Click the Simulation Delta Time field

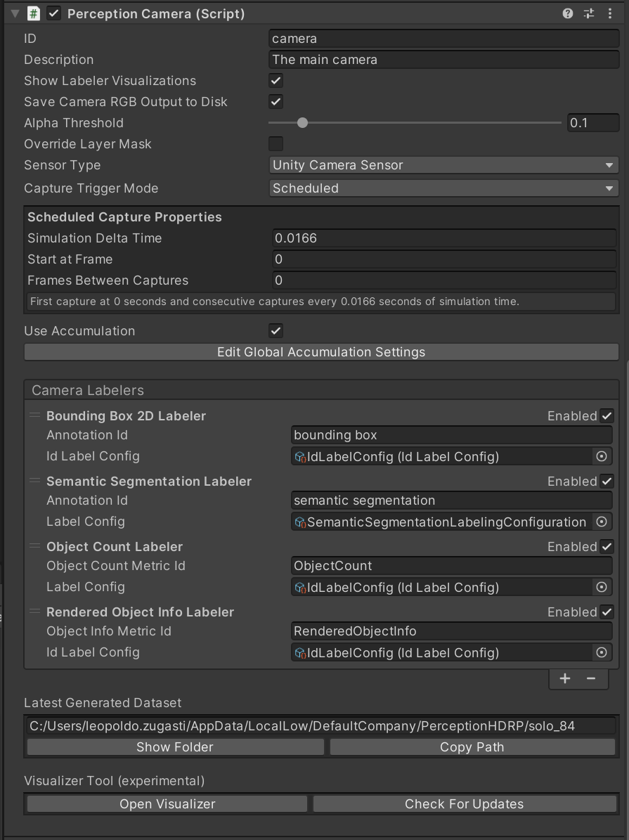click(443, 238)
